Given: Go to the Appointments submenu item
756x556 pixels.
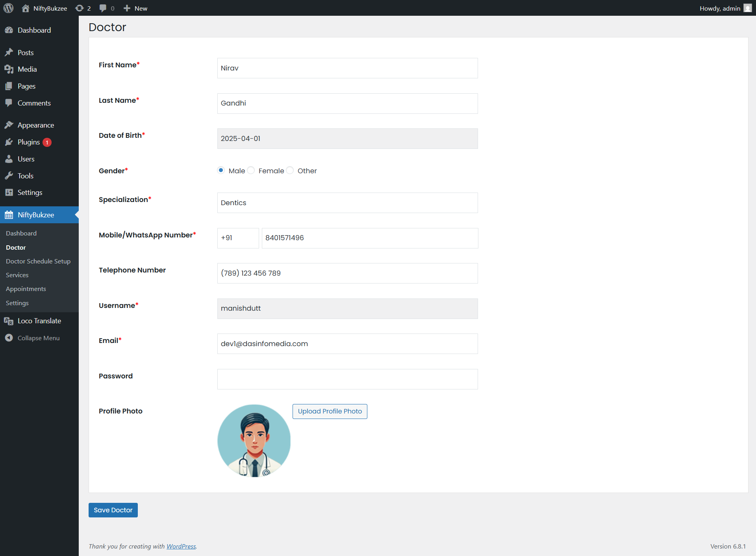Looking at the screenshot, I should (x=26, y=289).
